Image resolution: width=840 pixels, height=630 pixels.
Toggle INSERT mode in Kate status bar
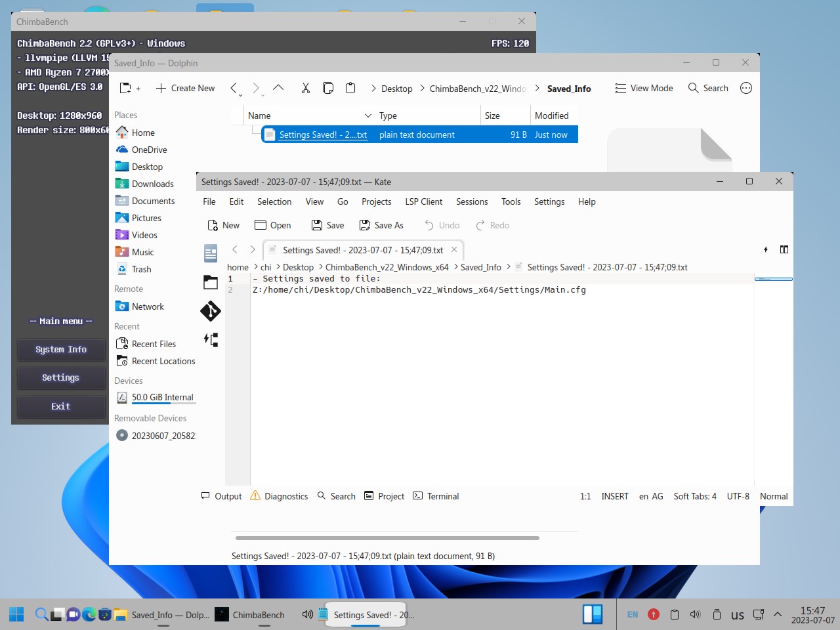(x=615, y=496)
